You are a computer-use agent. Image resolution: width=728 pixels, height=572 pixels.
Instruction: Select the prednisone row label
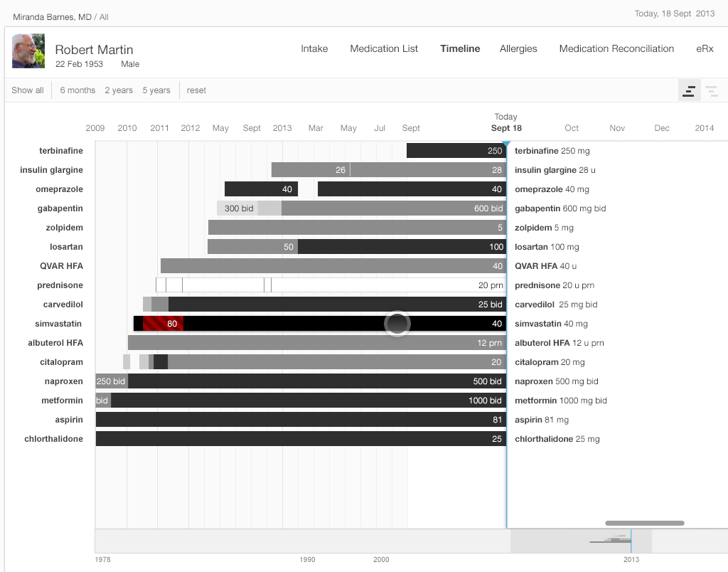60,285
